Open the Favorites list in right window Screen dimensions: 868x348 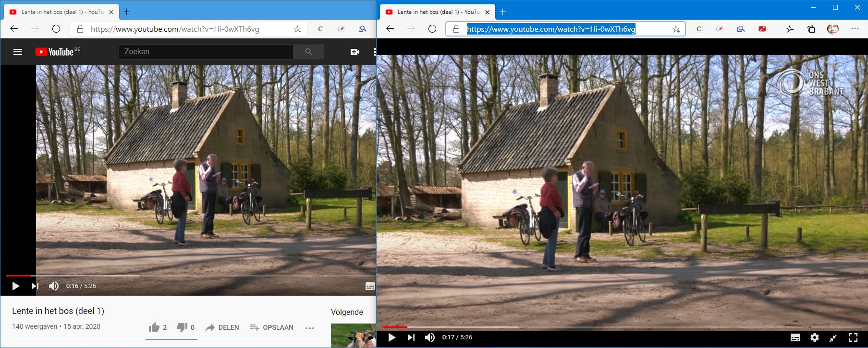[x=790, y=29]
